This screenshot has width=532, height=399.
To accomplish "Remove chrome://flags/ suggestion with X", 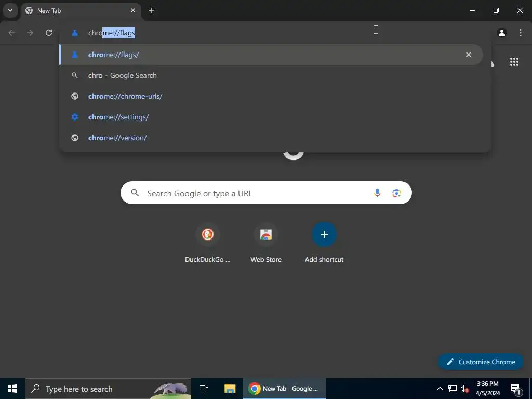I will [x=469, y=55].
